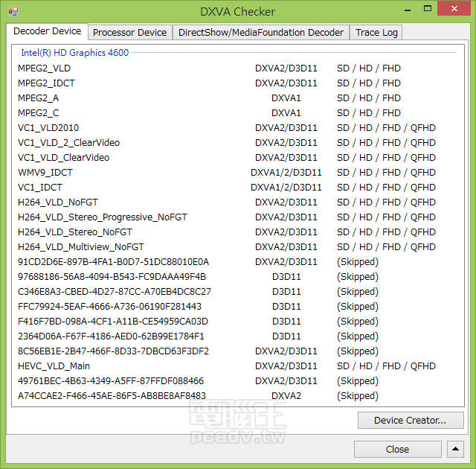Select the H264_VLD_Multiview_NoFGT entry

81,247
